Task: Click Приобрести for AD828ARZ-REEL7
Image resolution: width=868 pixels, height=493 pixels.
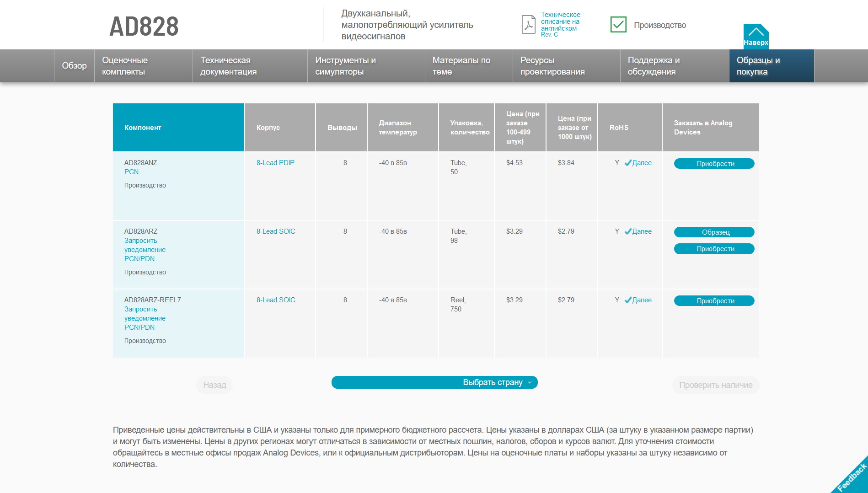Action: [x=714, y=301]
